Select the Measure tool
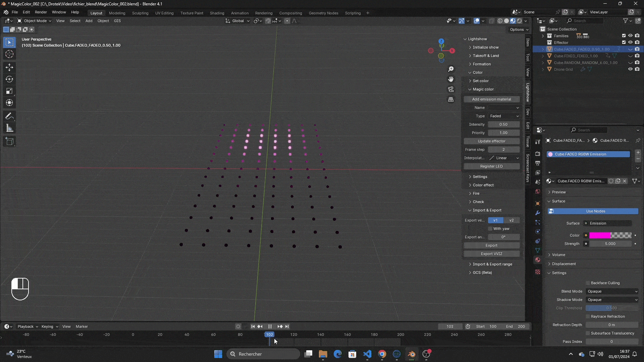 (9, 128)
